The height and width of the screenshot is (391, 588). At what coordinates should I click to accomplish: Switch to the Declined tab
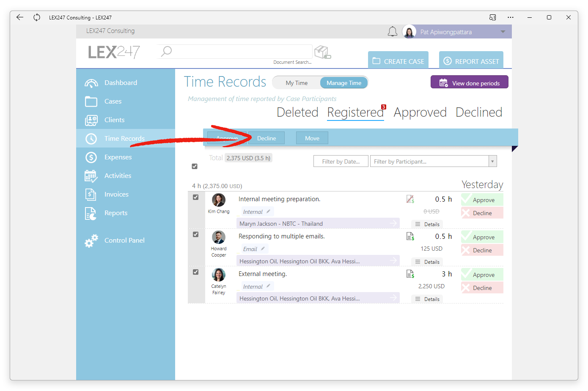(479, 112)
